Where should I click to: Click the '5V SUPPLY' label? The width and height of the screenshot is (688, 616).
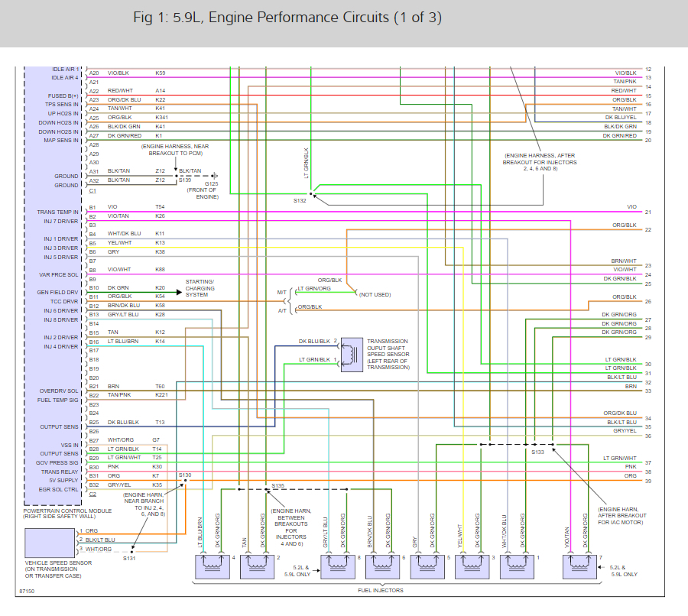pyautogui.click(x=64, y=481)
